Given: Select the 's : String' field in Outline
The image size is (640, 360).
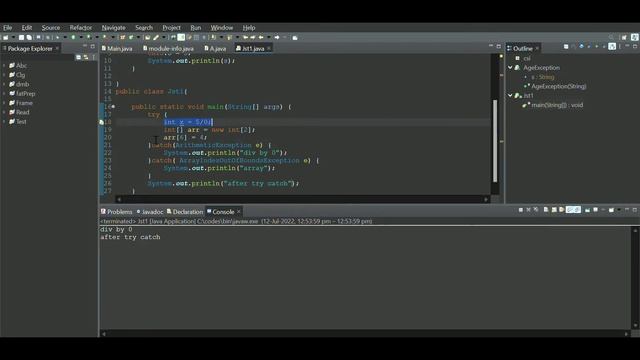Looking at the screenshot, I should pyautogui.click(x=540, y=77).
